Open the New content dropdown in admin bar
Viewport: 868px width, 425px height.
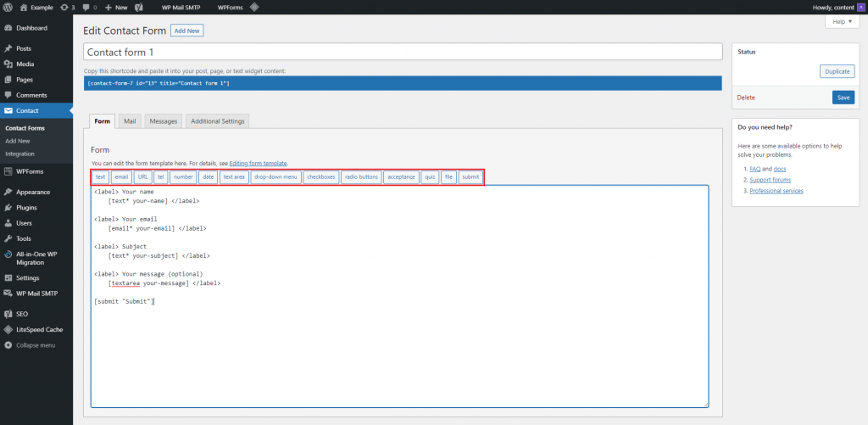point(116,7)
